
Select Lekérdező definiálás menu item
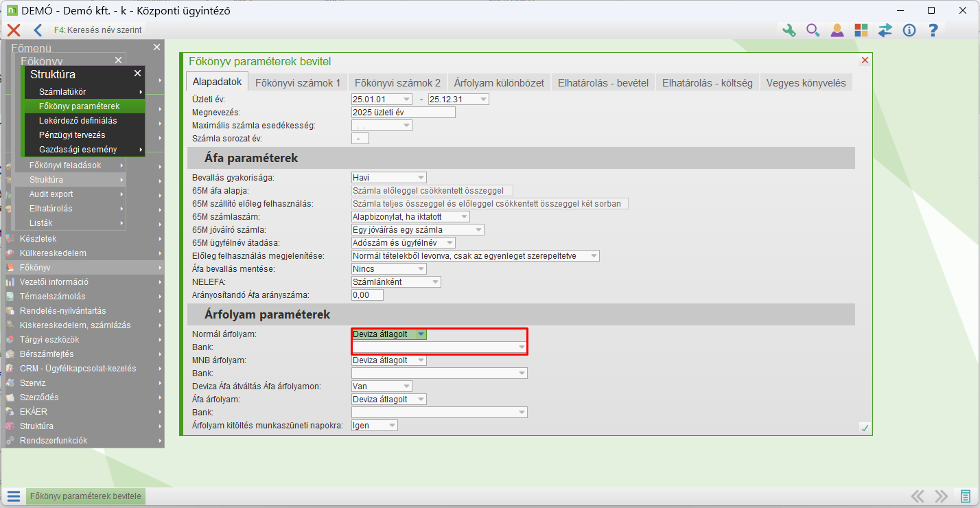coord(86,120)
